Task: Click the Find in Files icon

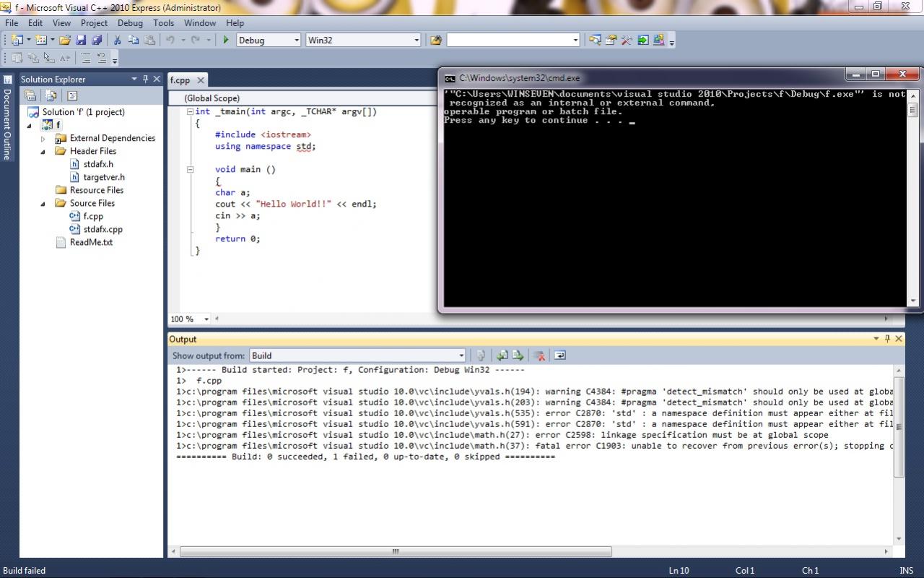Action: 436,40
